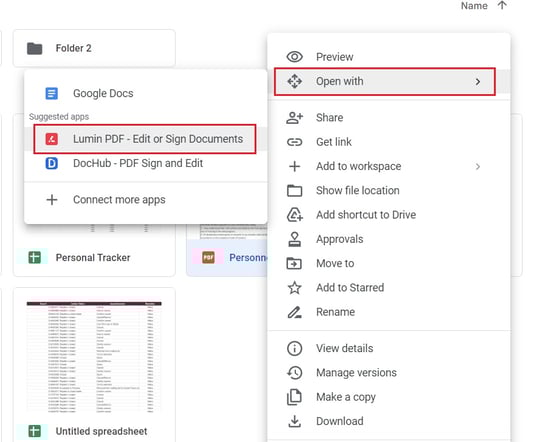The width and height of the screenshot is (545, 442).
Task: Click the PDF file type icon
Action: point(208,257)
